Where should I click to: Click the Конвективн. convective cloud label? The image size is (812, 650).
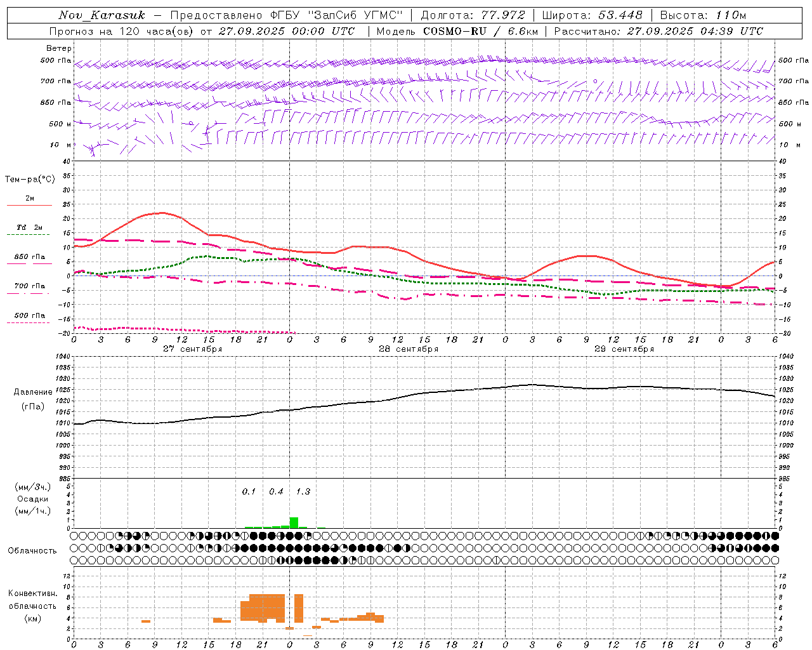click(33, 594)
